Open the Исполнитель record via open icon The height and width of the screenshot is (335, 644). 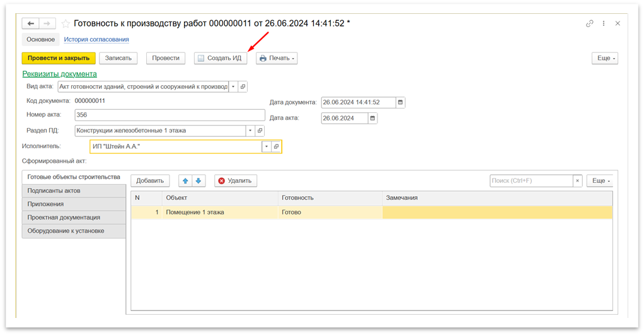276,146
